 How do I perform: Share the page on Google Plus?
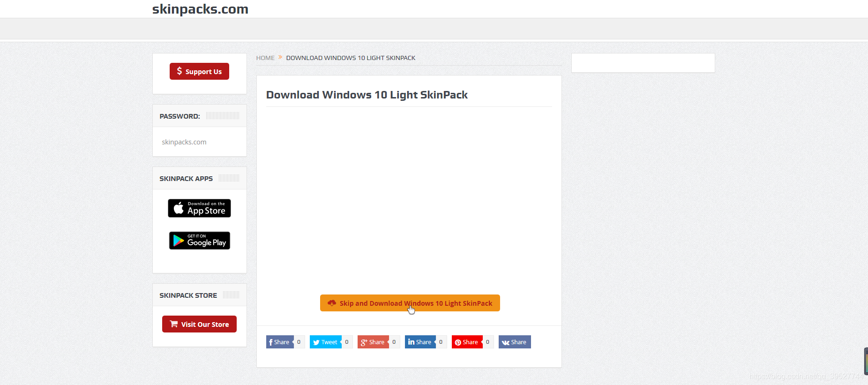click(373, 342)
